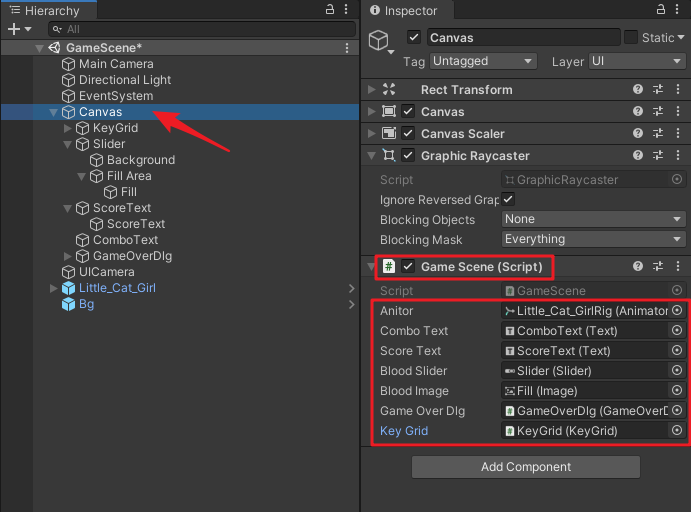The width and height of the screenshot is (691, 512).
Task: Disable the Graphic Raycaster component checkbox
Action: [408, 155]
